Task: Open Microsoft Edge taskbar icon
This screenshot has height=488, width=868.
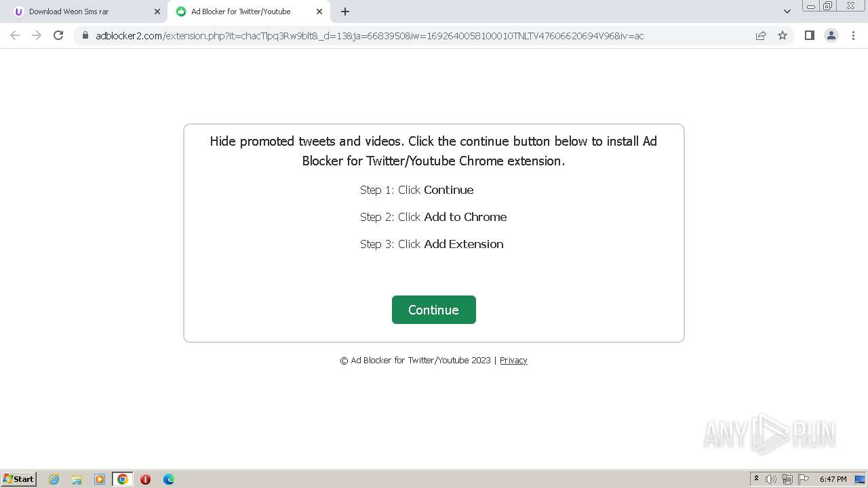Action: coord(169,479)
